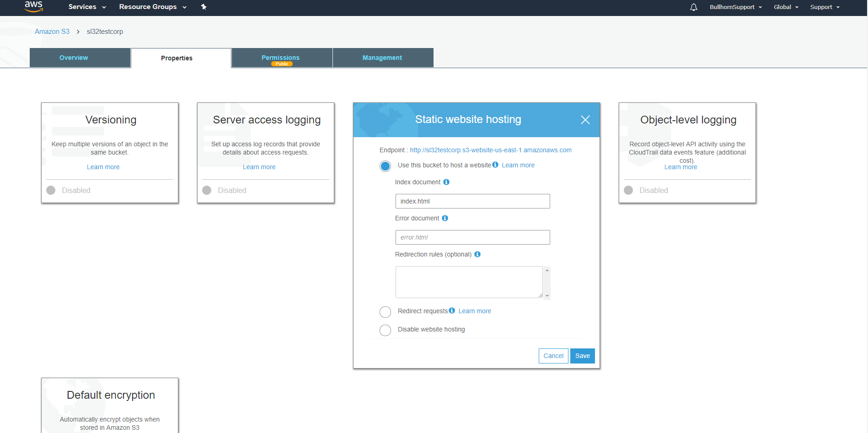Open BullhornSupport account dropdown
Viewport: 868px width, 433px height.
(736, 7)
